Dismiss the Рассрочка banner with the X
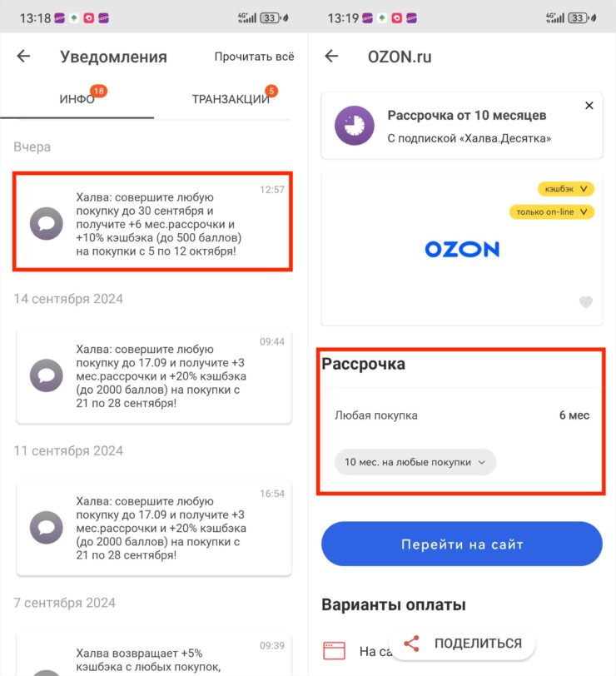Viewport: 616px width, 676px height. (x=589, y=106)
